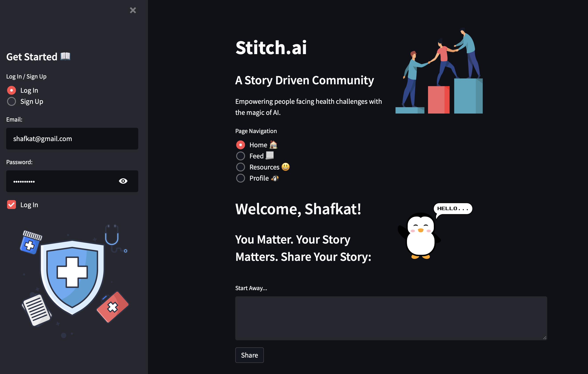Click the house emoji next to Home
Screen dimensions: 588x374
pyautogui.click(x=273, y=145)
